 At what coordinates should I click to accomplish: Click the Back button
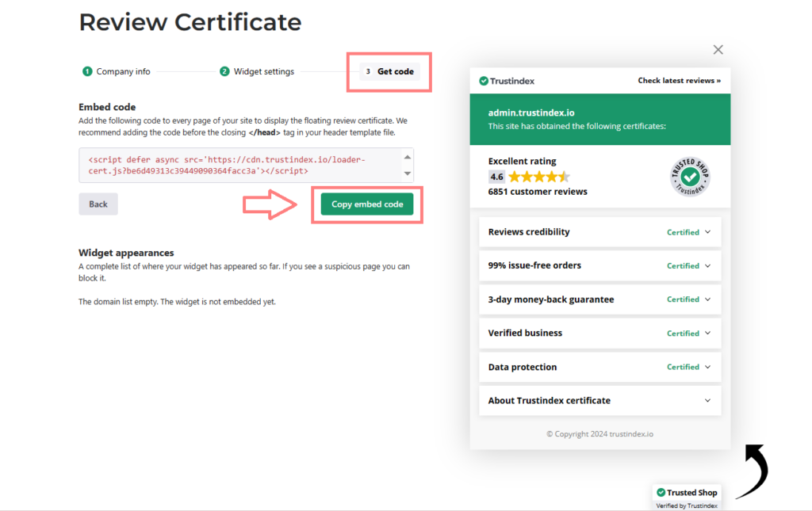(x=98, y=204)
